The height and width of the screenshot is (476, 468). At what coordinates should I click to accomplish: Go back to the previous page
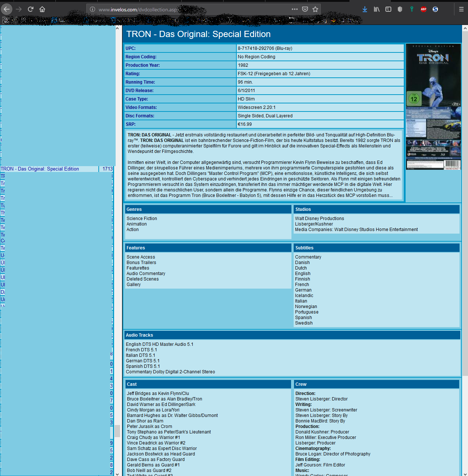[7, 9]
